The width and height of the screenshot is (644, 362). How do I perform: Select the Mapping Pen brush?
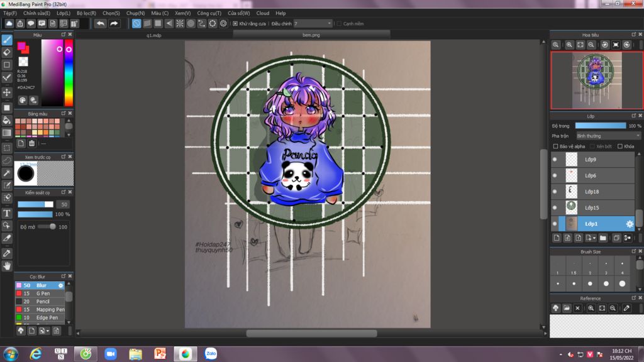click(x=40, y=309)
